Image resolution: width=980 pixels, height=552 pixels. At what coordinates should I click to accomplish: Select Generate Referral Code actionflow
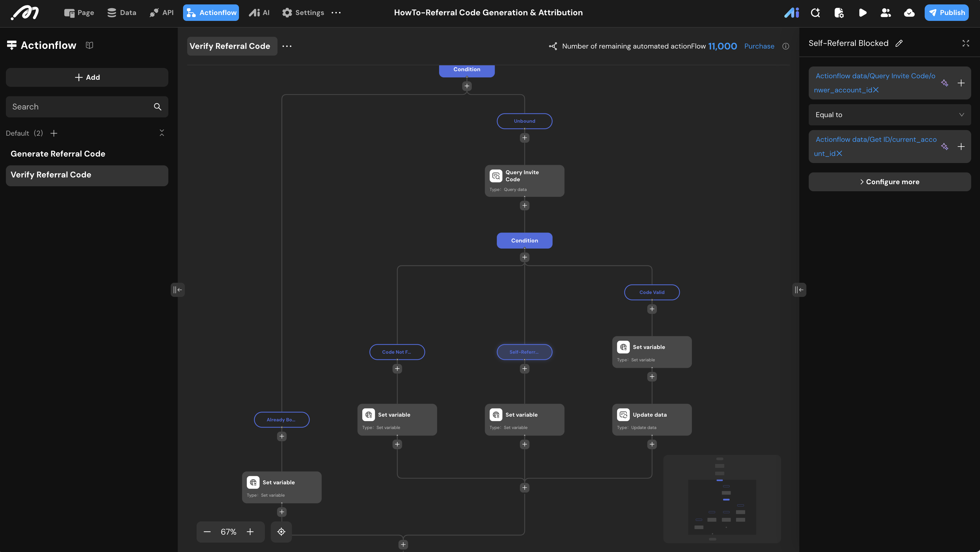coord(58,154)
